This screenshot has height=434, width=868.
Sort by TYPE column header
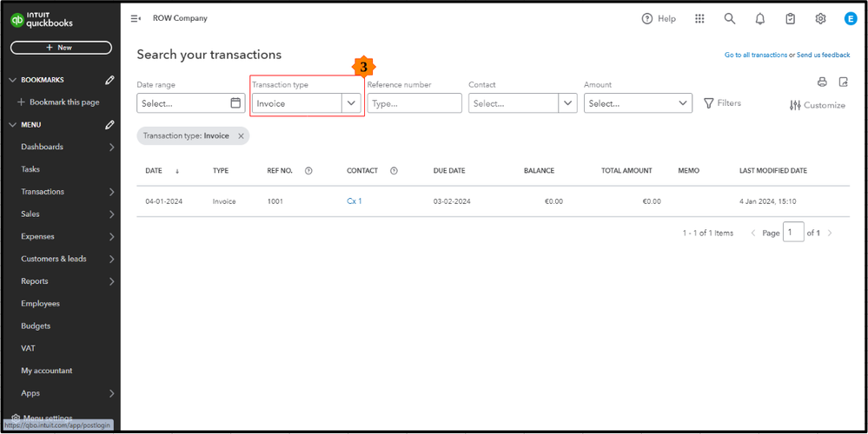(x=221, y=171)
